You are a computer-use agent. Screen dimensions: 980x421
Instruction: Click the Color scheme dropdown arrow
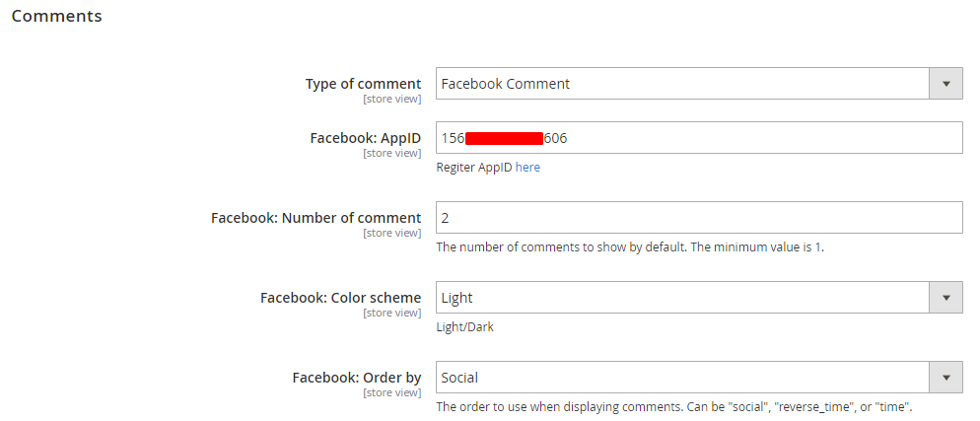pos(945,298)
